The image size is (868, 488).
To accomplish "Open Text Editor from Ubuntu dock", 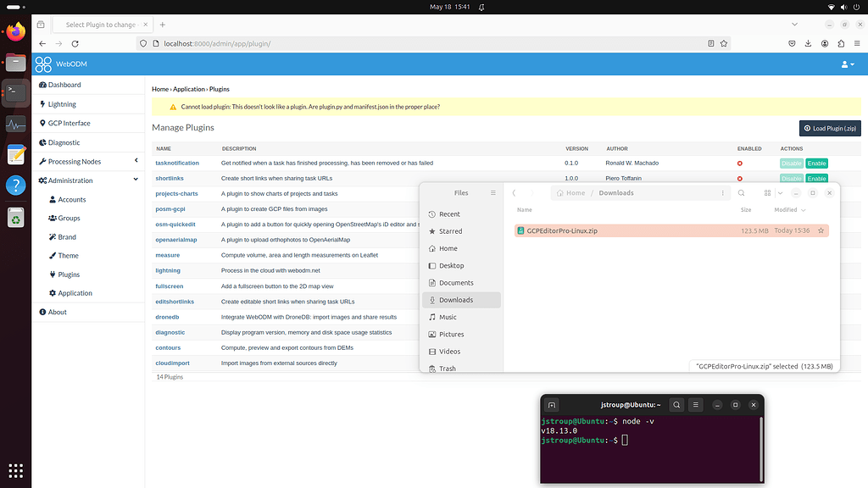I will 15,155.
